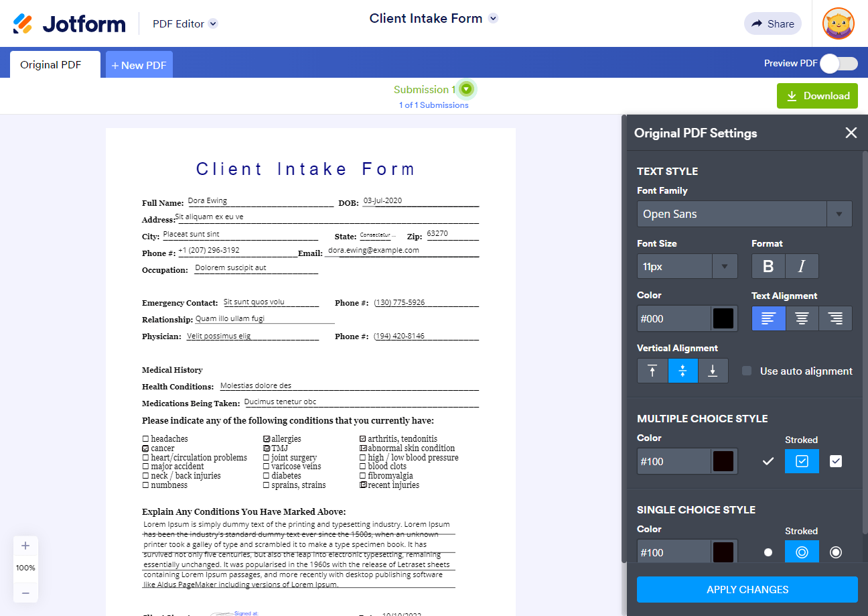868x616 pixels.
Task: Click the 1 of 1 Submissions link
Action: click(434, 105)
